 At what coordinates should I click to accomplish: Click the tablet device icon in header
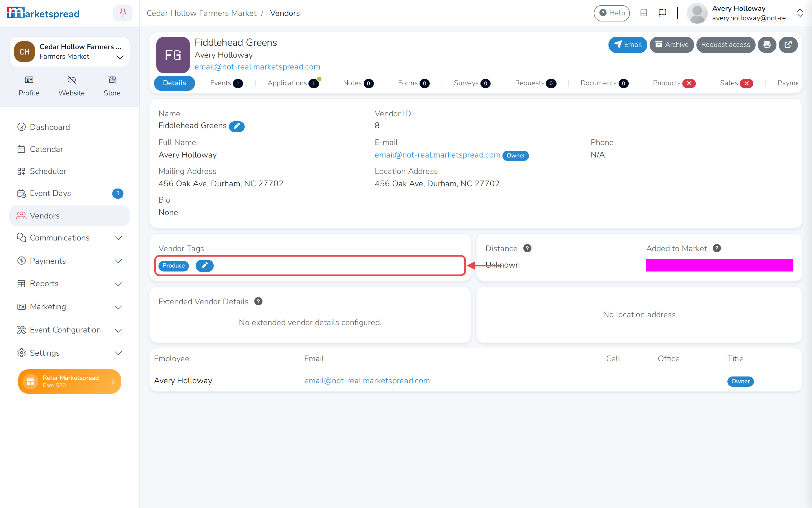point(644,13)
